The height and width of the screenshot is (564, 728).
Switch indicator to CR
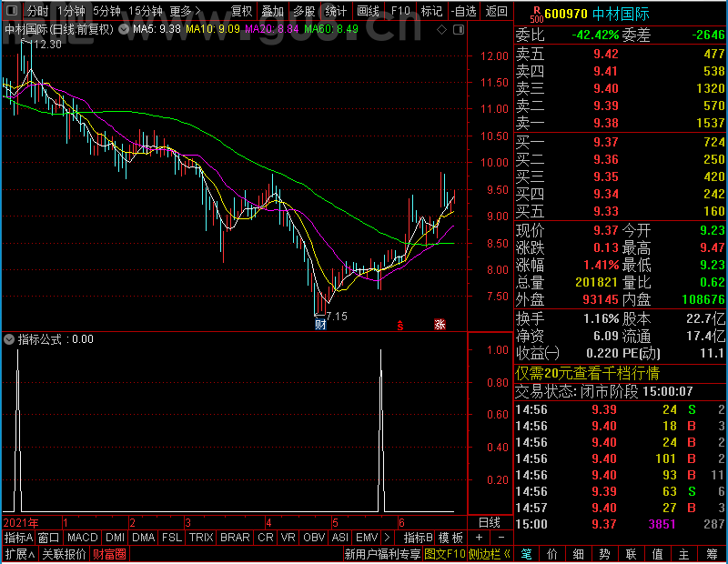266,538
